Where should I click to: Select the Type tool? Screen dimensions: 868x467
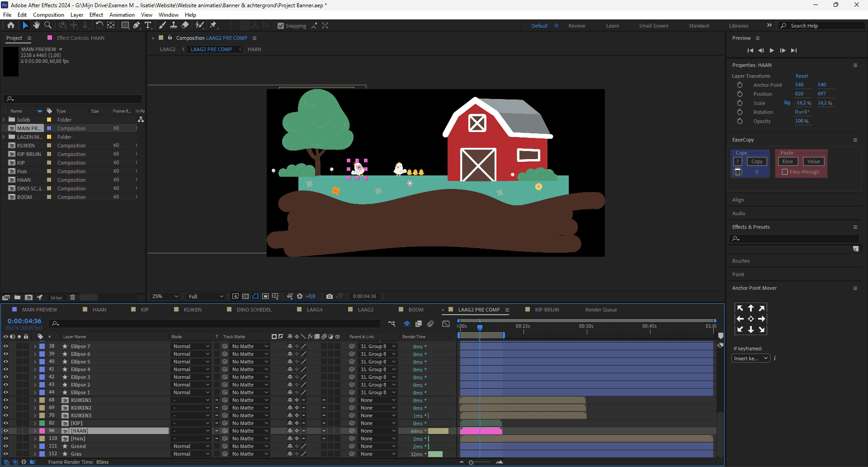[x=148, y=25]
